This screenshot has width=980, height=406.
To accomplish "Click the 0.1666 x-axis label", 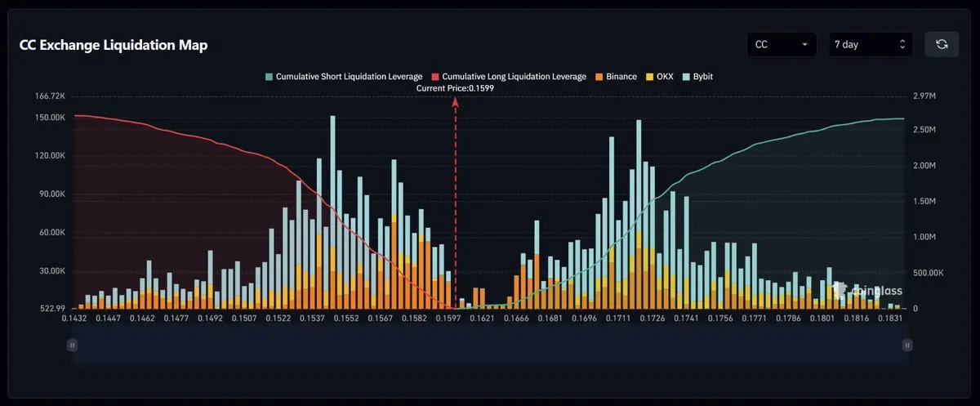I will pos(516,319).
